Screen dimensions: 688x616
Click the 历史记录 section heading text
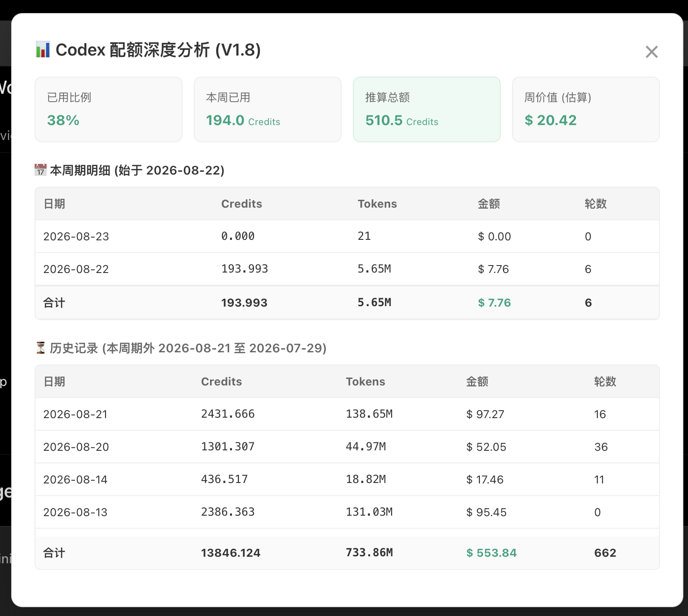(188, 348)
